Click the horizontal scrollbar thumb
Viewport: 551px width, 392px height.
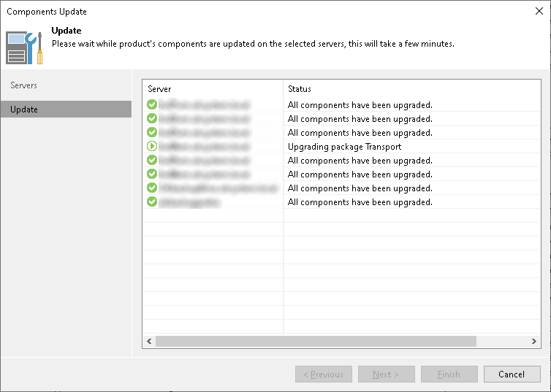[x=316, y=341]
